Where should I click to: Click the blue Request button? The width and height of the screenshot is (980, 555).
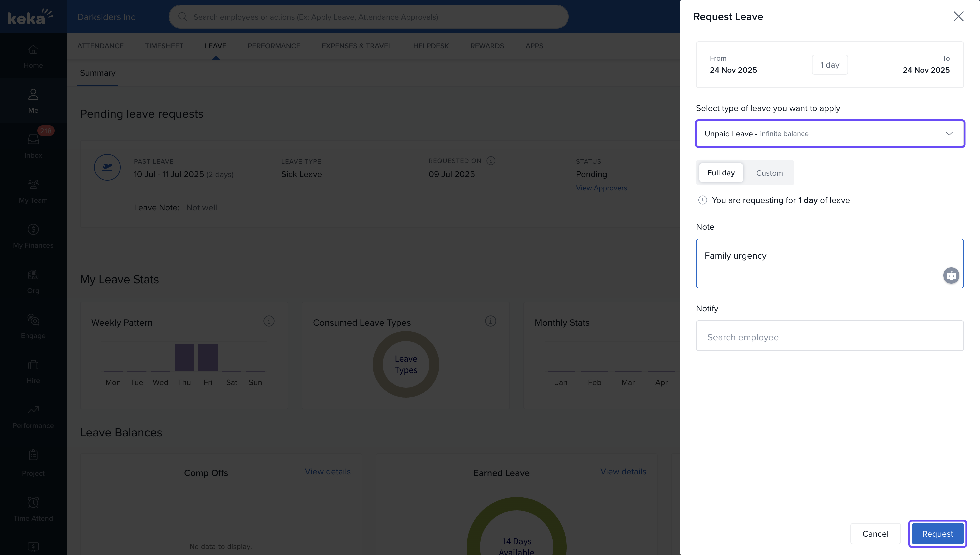tap(937, 534)
